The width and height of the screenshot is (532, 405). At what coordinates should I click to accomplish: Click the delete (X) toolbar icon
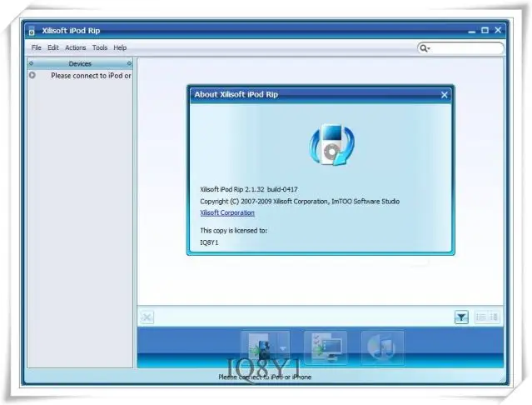coord(147,317)
